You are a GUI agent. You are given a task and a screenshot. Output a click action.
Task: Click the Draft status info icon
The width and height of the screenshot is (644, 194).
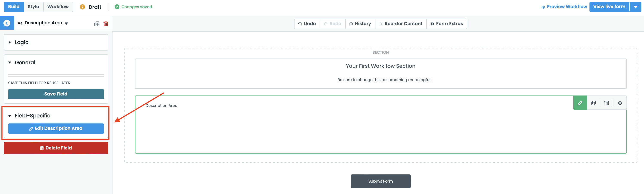[82, 7]
